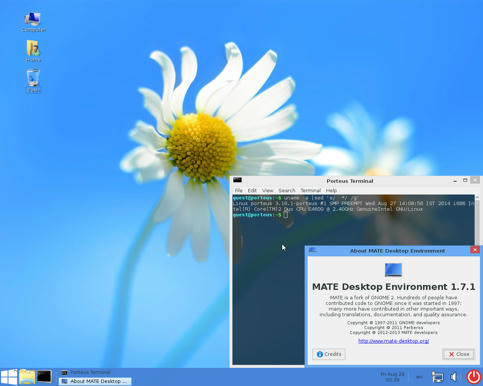Open the terminal File menu
483x386 pixels.
click(x=238, y=190)
